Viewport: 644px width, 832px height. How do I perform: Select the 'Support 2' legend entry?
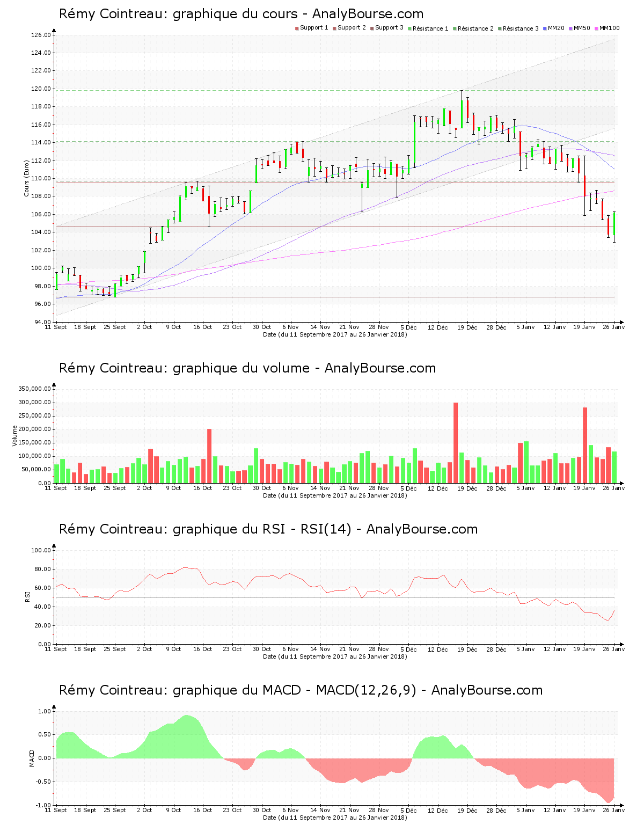point(349,28)
